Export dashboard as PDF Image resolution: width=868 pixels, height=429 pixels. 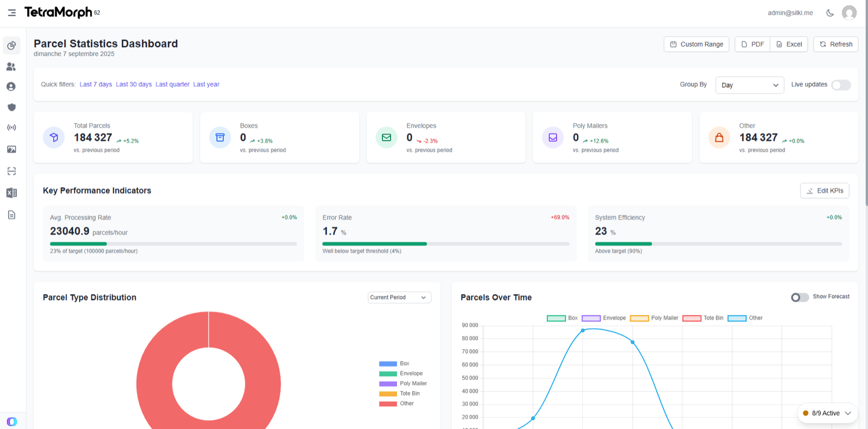point(752,44)
